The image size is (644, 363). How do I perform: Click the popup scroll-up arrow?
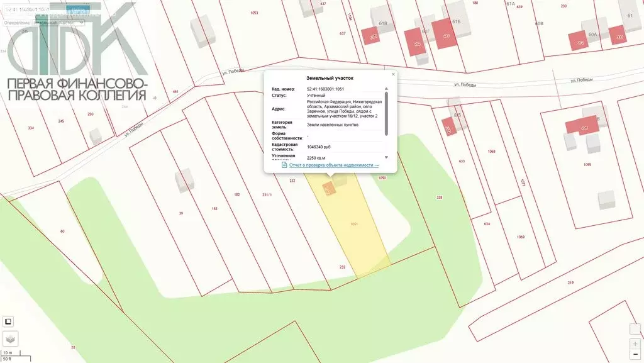pos(386,89)
